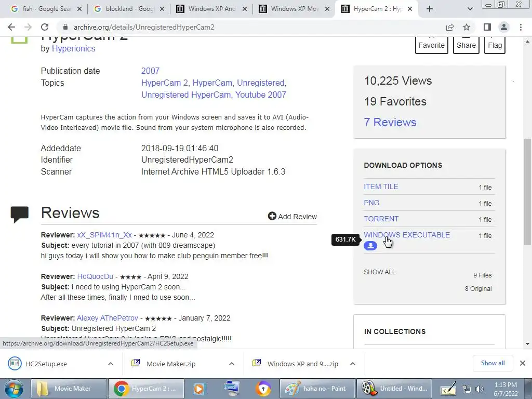Screen dimensions: 532x399
Task: Click the pen input tray icon
Action: 448,389
